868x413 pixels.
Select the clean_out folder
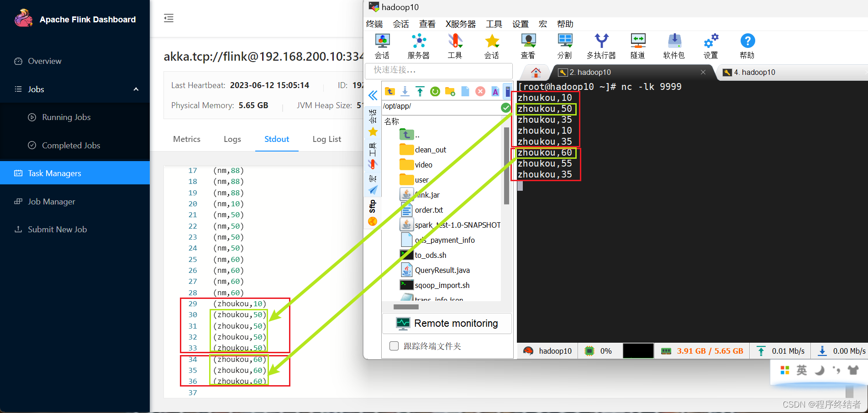point(423,150)
